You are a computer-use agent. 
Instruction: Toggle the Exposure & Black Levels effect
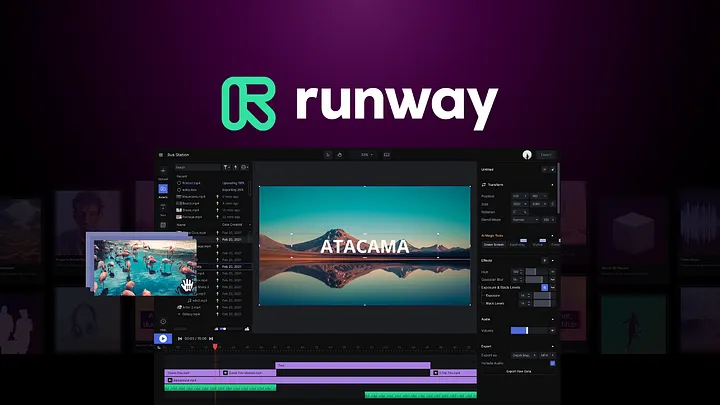coord(545,288)
